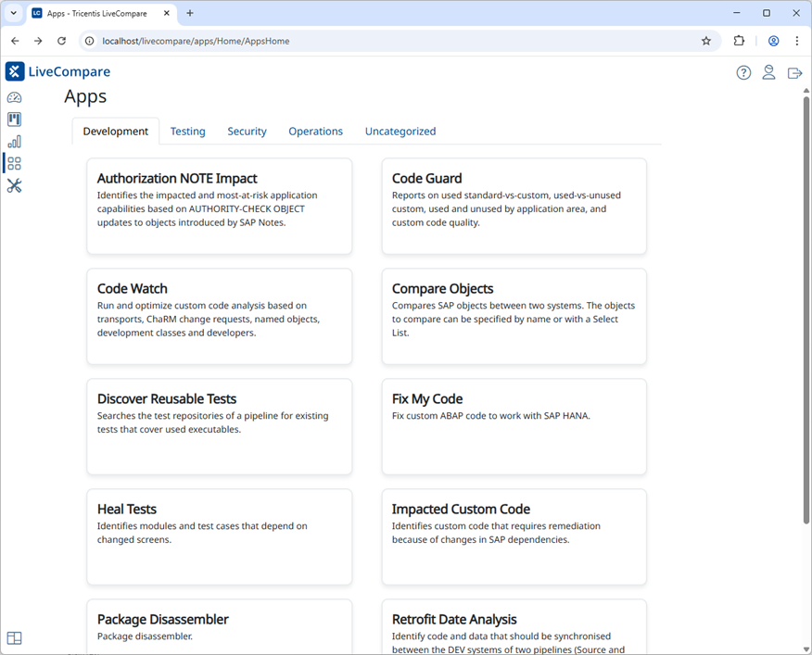Image resolution: width=812 pixels, height=655 pixels.
Task: Open the tools wrench icon in sidebar
Action: click(x=15, y=186)
